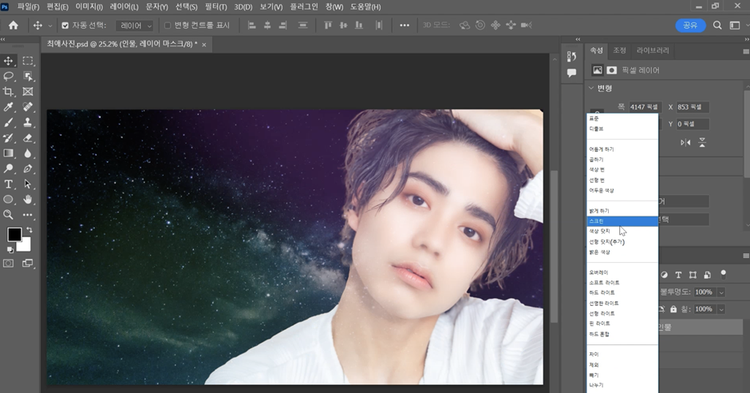Switch to the 라이브러리 tab
The width and height of the screenshot is (750, 393).
click(652, 50)
